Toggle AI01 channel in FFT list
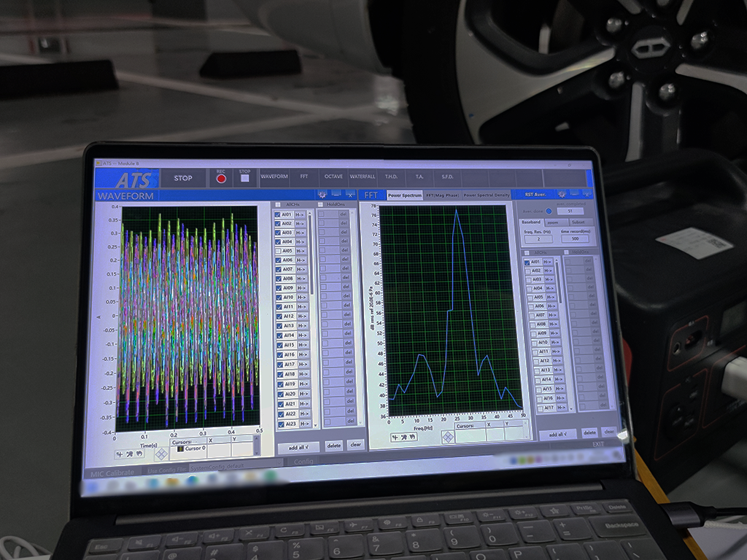This screenshot has width=747, height=560. pyautogui.click(x=527, y=262)
